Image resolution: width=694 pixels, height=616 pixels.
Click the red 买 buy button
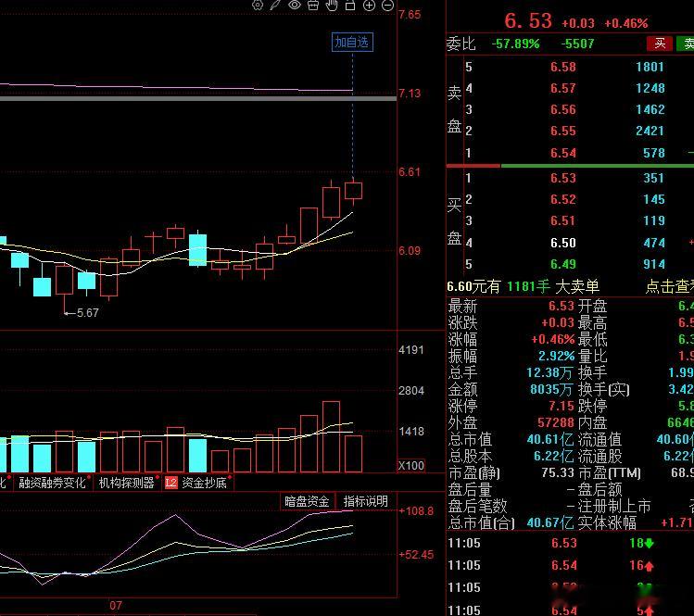click(660, 44)
